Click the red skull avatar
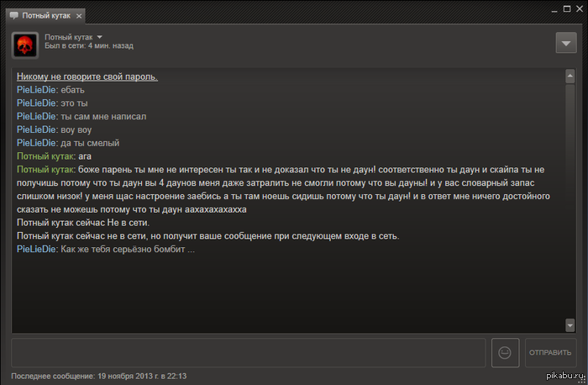This screenshot has height=385, width=588. coord(24,44)
